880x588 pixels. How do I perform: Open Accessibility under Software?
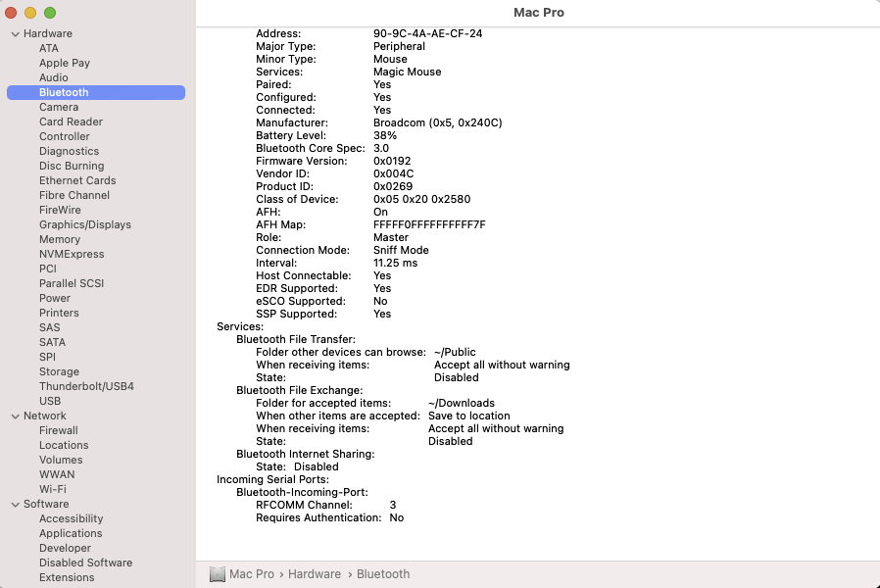point(72,518)
